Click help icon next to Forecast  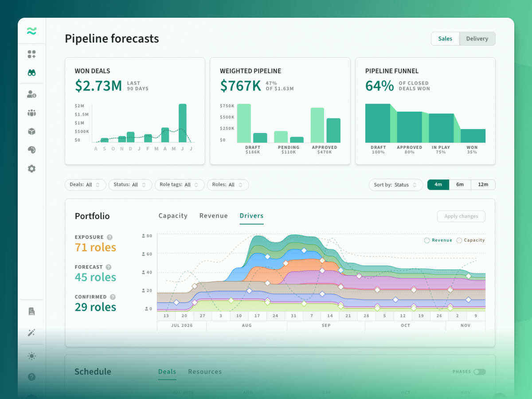click(x=109, y=267)
